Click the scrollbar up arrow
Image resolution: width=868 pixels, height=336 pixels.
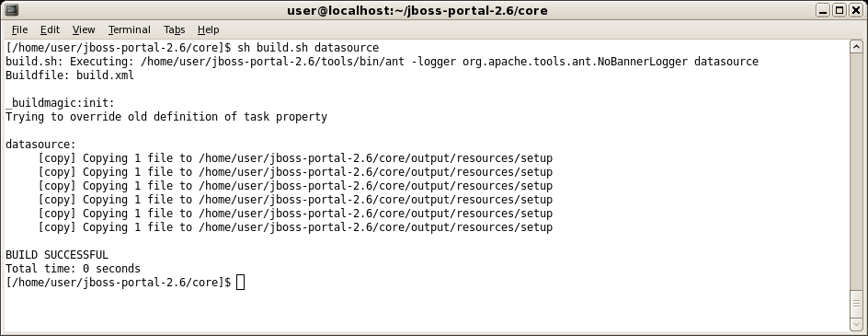[856, 47]
